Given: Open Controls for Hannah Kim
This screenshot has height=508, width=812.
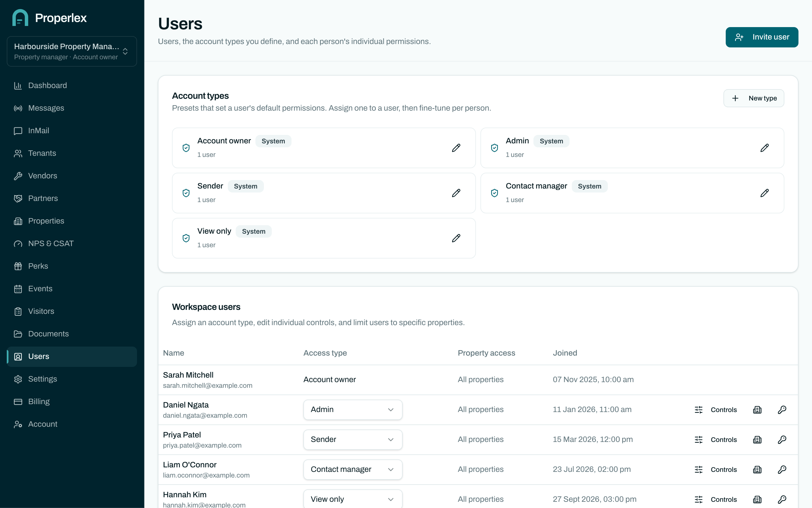Looking at the screenshot, I should 716,499.
